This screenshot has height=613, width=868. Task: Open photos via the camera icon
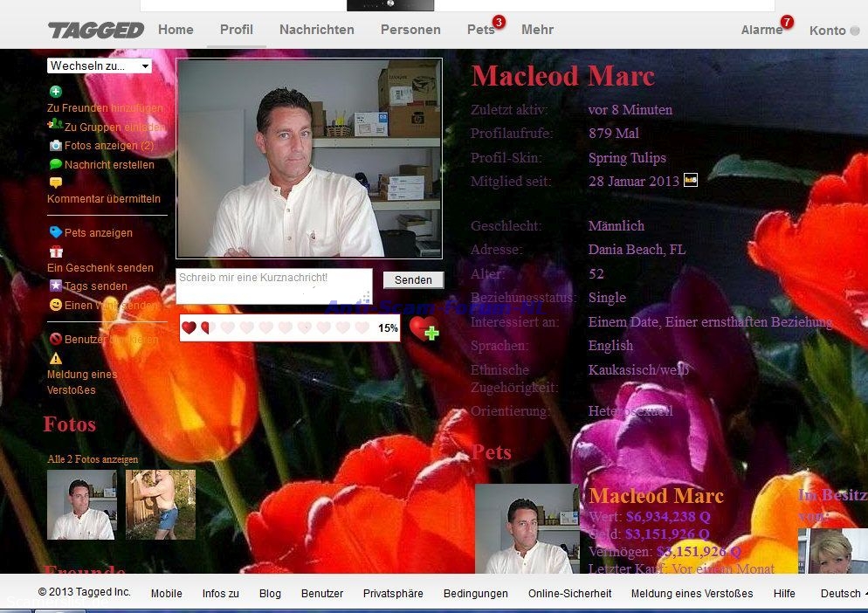(56, 146)
